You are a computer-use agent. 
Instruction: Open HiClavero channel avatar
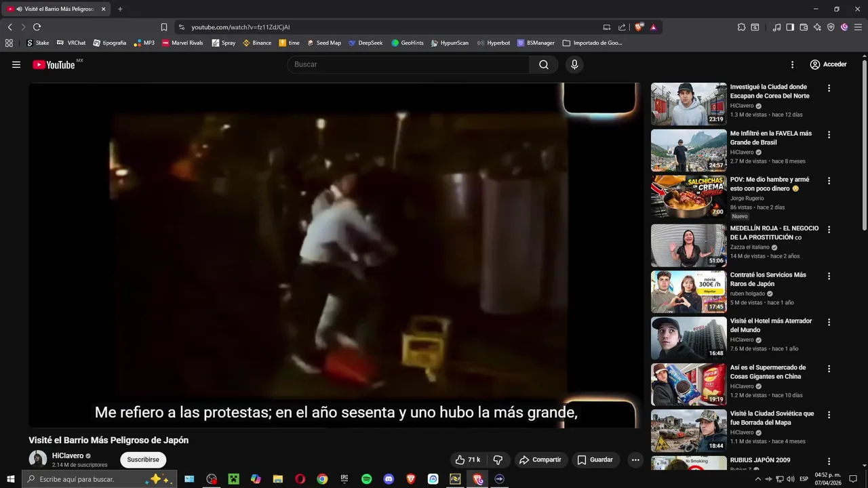click(x=38, y=459)
